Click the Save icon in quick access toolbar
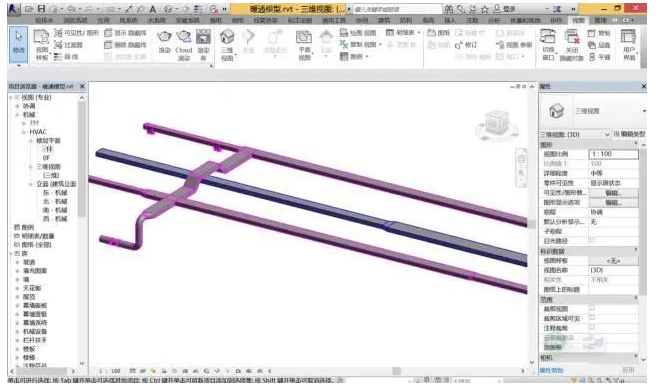This screenshot has width=659, height=391. point(41,8)
